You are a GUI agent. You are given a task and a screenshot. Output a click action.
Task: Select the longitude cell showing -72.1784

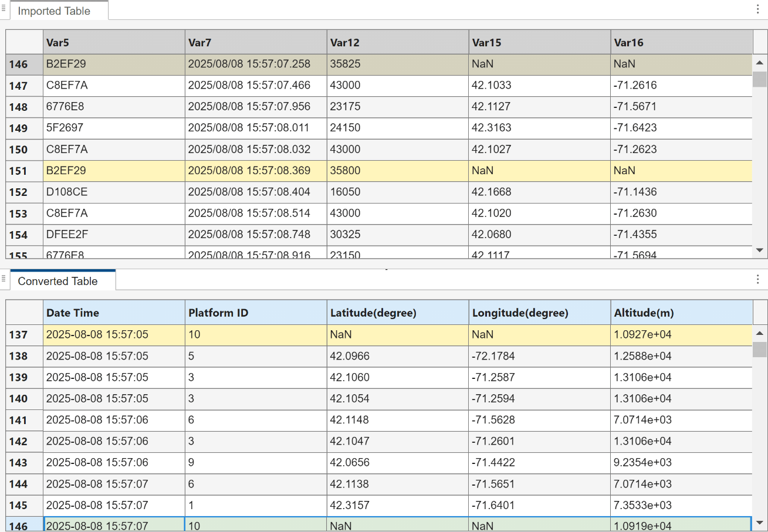point(539,356)
